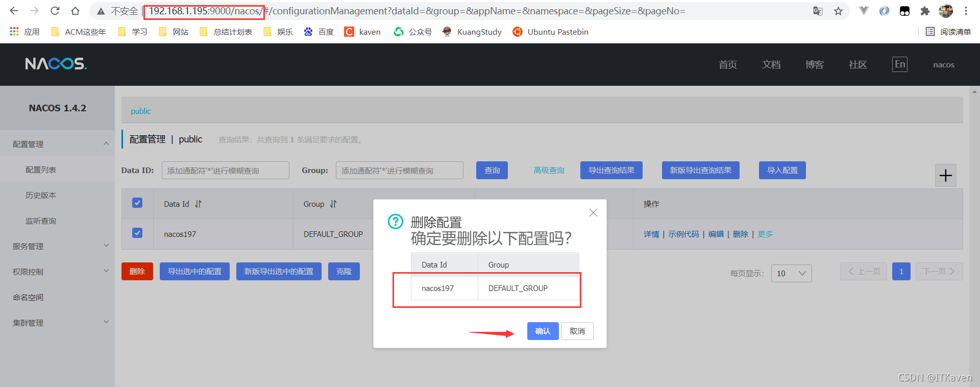Open the 应用 apps grid bookmark
Screen dimensions: 980x387
tap(24, 32)
